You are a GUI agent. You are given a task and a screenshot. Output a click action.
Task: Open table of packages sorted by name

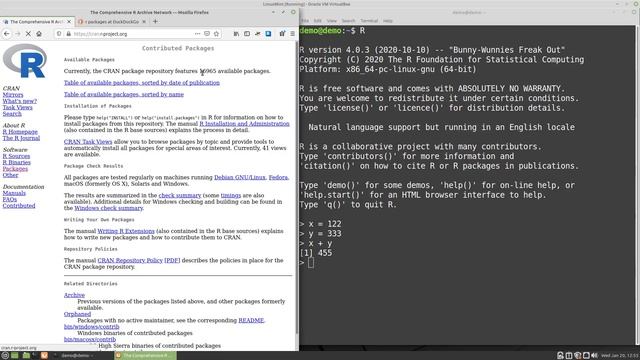pyautogui.click(x=124, y=94)
